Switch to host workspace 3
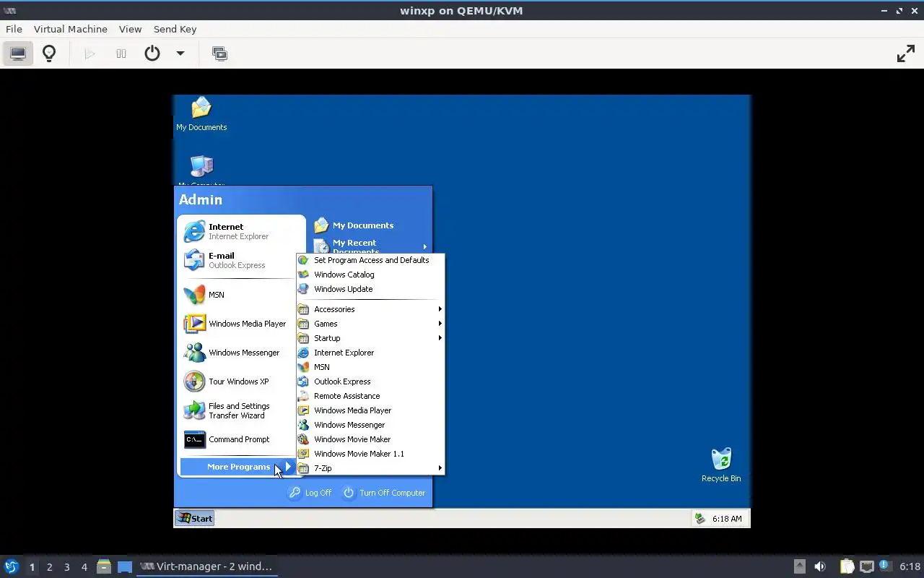This screenshot has width=924, height=578. [x=67, y=567]
